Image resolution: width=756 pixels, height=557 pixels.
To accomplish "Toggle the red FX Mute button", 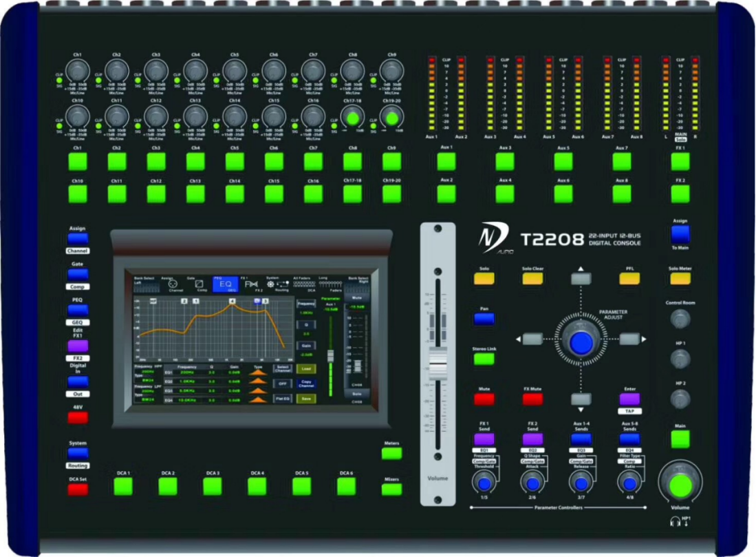I will (x=532, y=399).
